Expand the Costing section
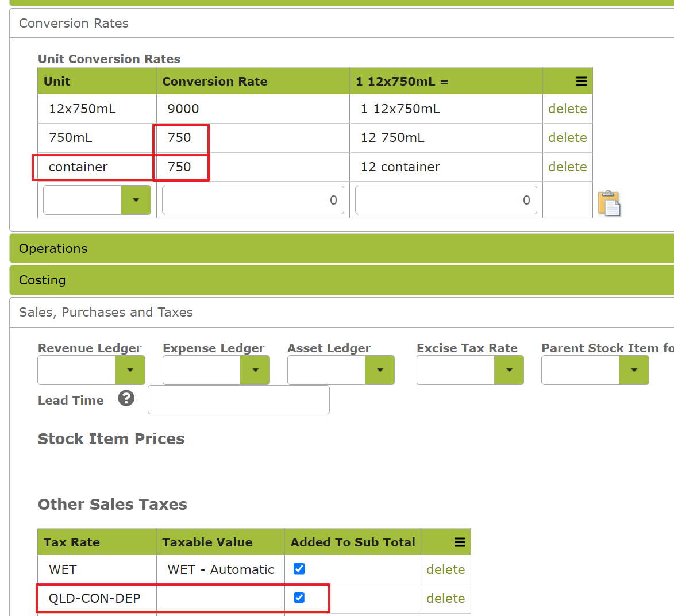This screenshot has height=616, width=674. click(x=342, y=280)
